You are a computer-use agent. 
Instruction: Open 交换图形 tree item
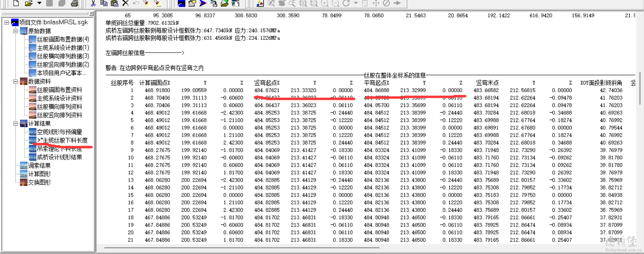[x=39, y=182]
